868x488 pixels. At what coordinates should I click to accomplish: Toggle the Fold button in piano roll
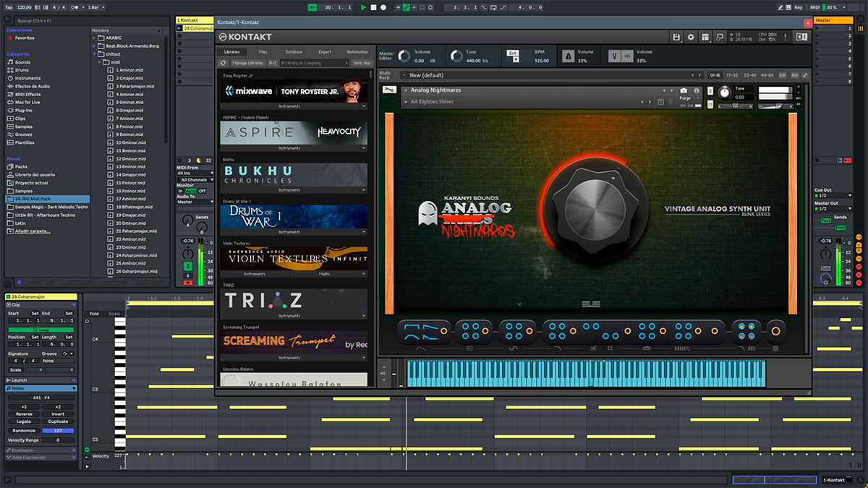tap(94, 314)
